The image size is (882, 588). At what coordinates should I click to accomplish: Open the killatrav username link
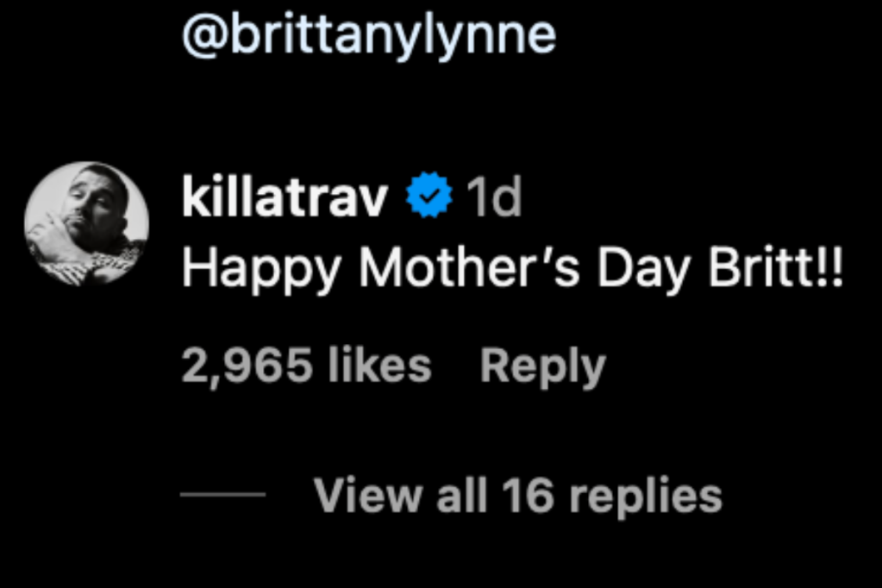click(285, 199)
